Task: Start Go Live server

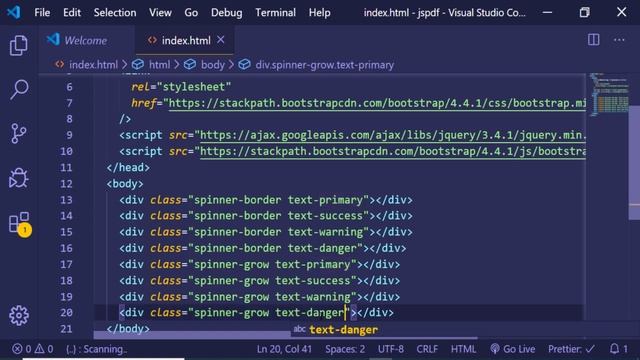Action: click(x=513, y=349)
